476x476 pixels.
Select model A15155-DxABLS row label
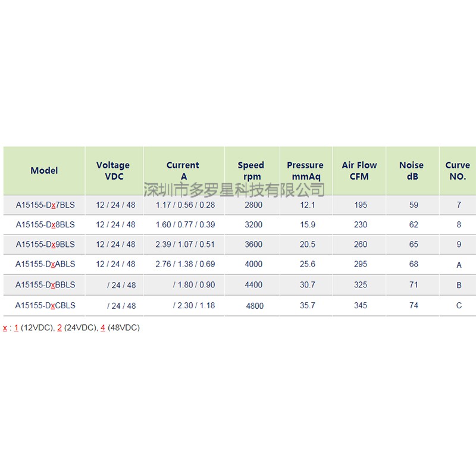[45, 264]
